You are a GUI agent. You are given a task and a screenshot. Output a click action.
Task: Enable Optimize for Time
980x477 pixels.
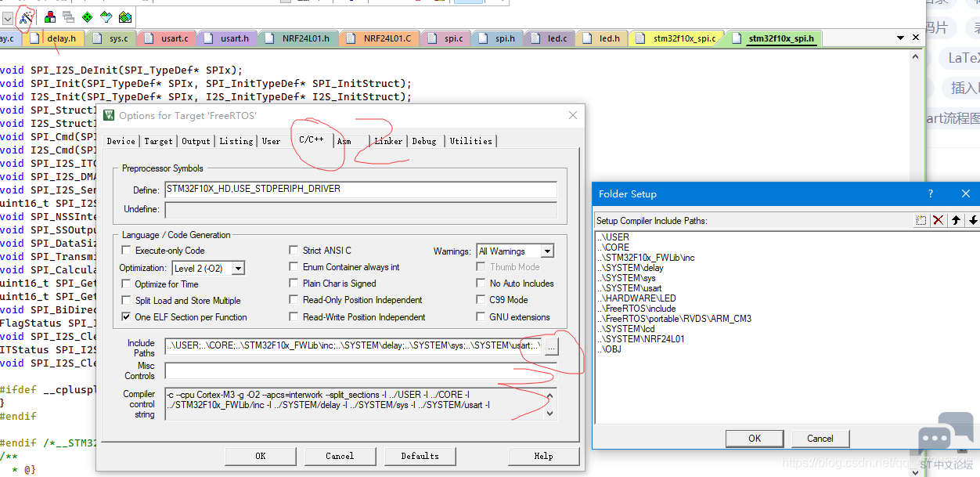point(127,284)
